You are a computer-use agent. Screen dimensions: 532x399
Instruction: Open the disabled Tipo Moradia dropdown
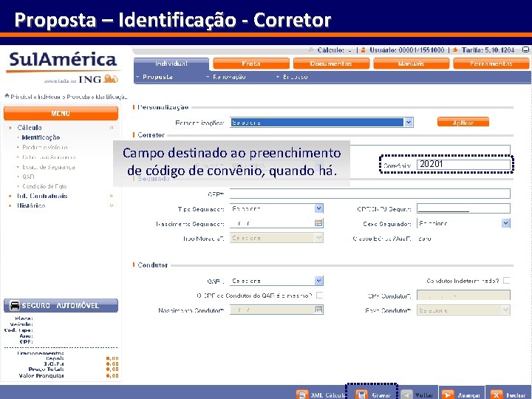point(276,238)
